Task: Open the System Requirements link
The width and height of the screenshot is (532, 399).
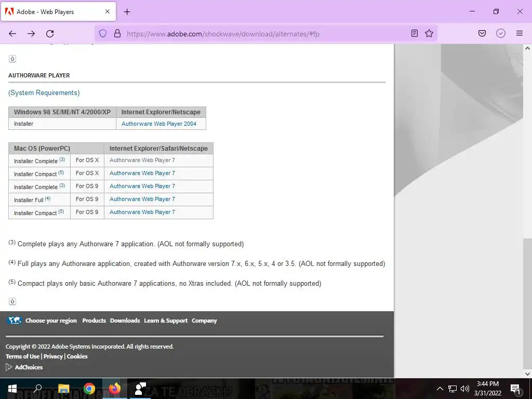Action: point(44,92)
